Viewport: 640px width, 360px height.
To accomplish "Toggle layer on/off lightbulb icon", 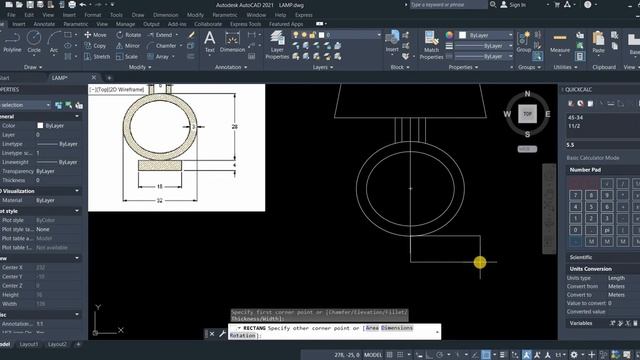I will 296,35.
